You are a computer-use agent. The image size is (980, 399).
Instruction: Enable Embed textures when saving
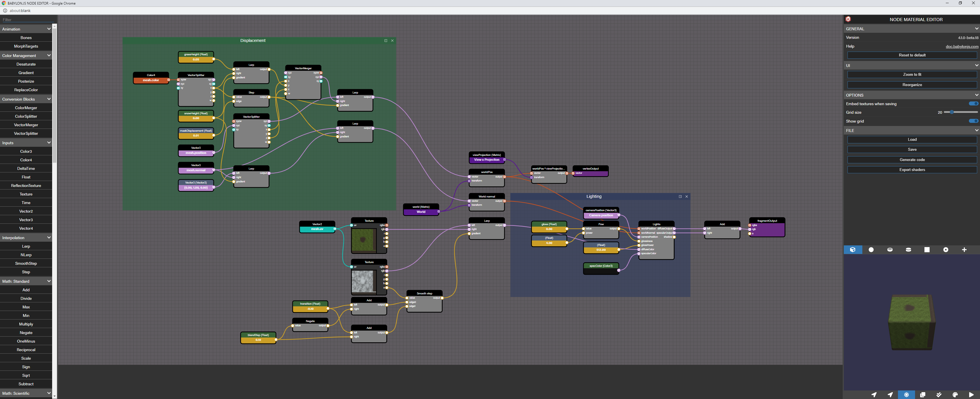973,103
